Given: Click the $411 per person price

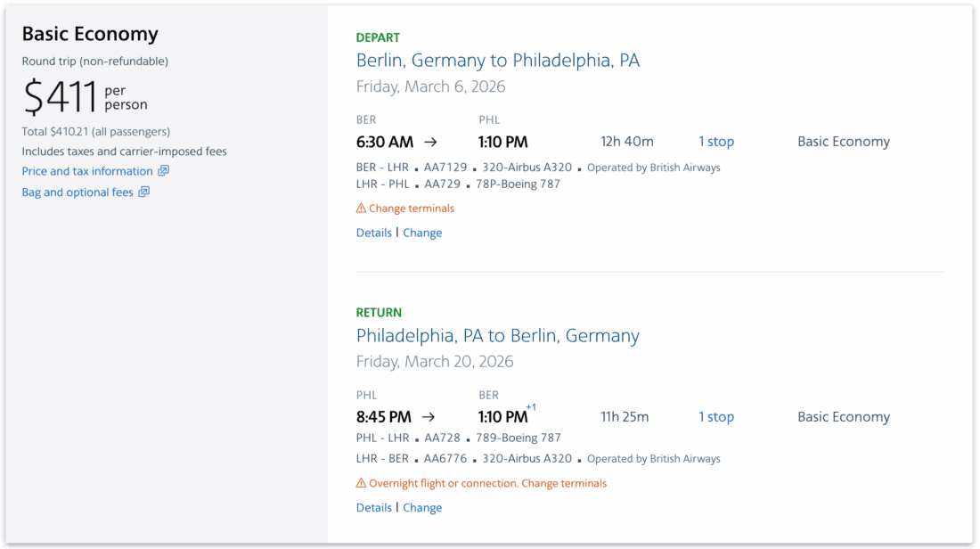Looking at the screenshot, I should click(61, 97).
